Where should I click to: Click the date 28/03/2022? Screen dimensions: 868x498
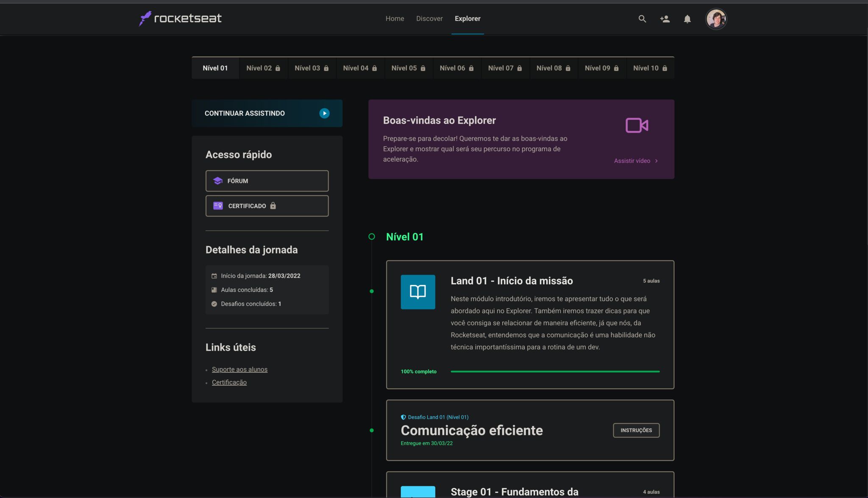coord(284,276)
